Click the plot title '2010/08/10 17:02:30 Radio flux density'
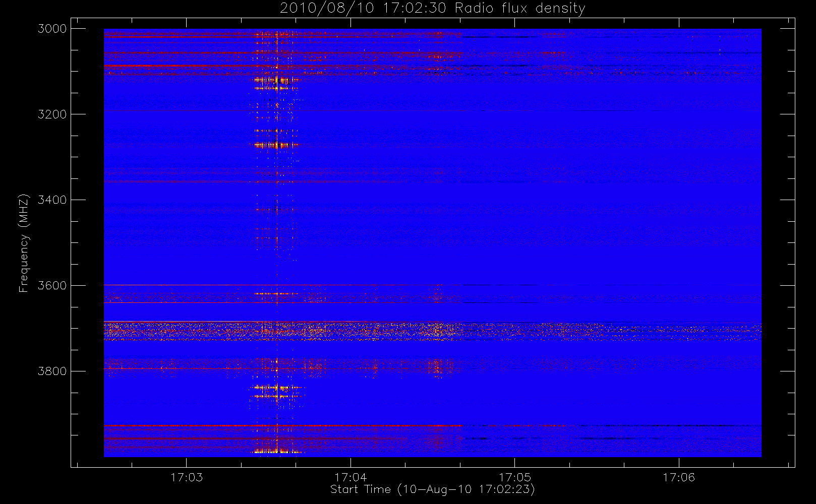Viewport: 816px width, 504px height. [x=432, y=9]
